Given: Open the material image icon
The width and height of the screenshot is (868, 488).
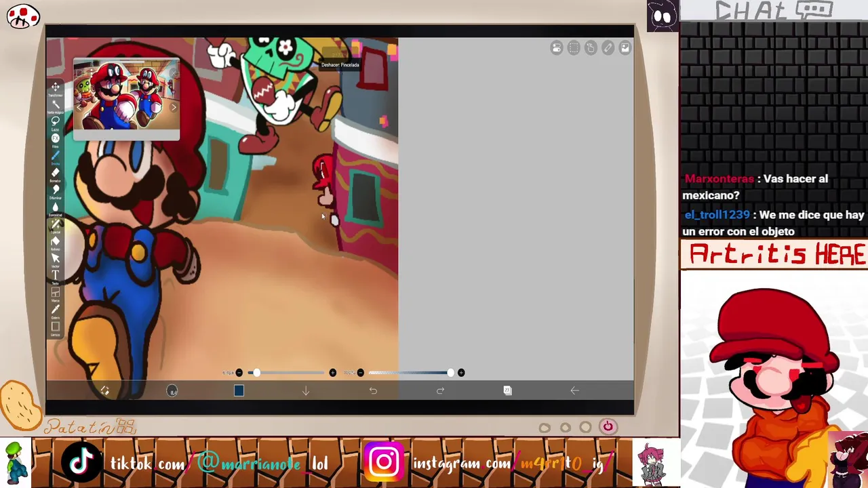Looking at the screenshot, I should [625, 47].
